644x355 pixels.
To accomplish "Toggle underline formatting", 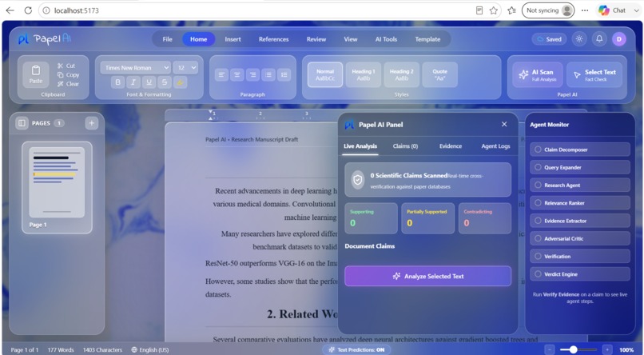I will (149, 82).
